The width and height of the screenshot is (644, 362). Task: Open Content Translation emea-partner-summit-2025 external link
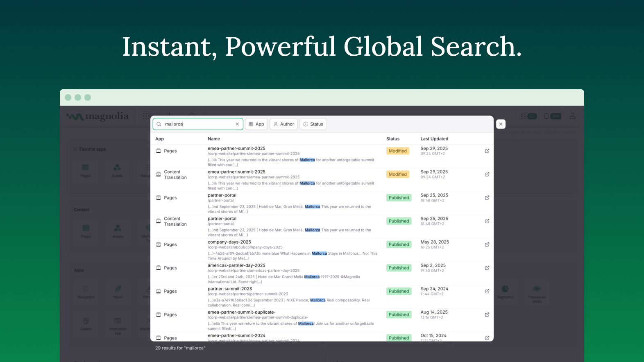pos(487,174)
